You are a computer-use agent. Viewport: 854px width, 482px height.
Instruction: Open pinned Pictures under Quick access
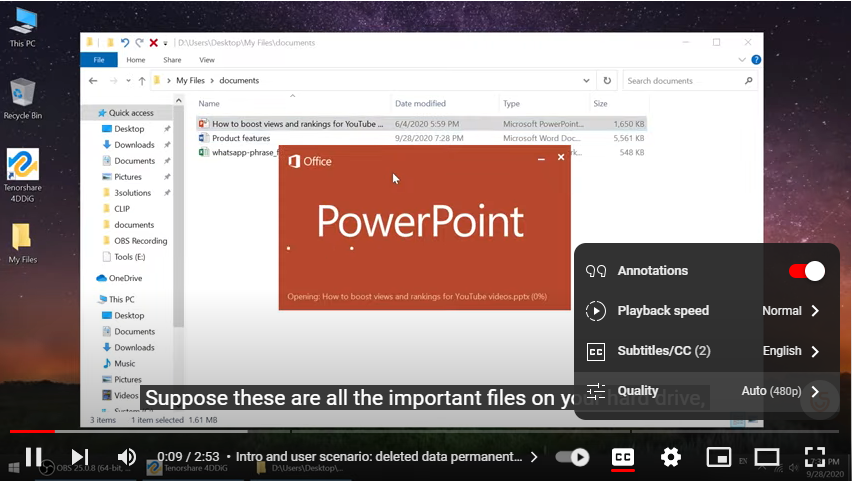(x=127, y=177)
